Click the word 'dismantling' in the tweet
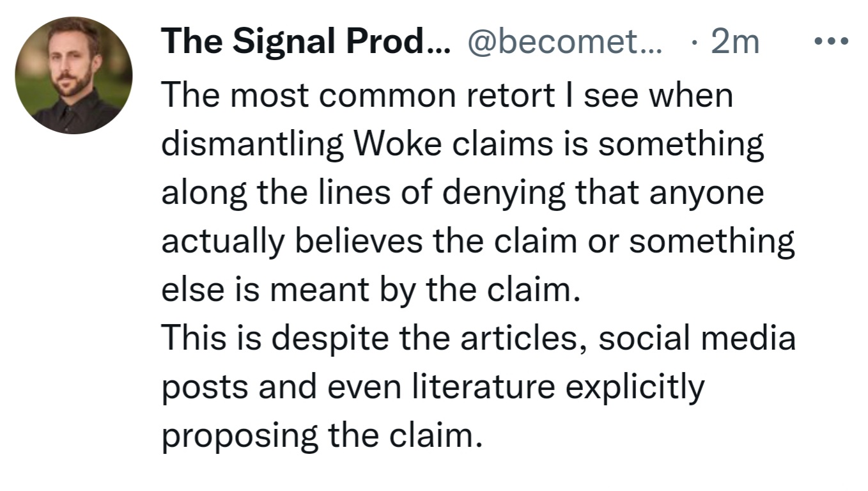Viewport: 868px width, 491px height. pos(252,145)
